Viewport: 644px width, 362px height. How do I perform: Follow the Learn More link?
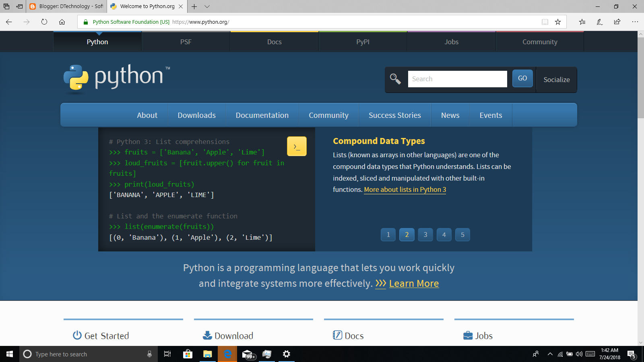(414, 284)
